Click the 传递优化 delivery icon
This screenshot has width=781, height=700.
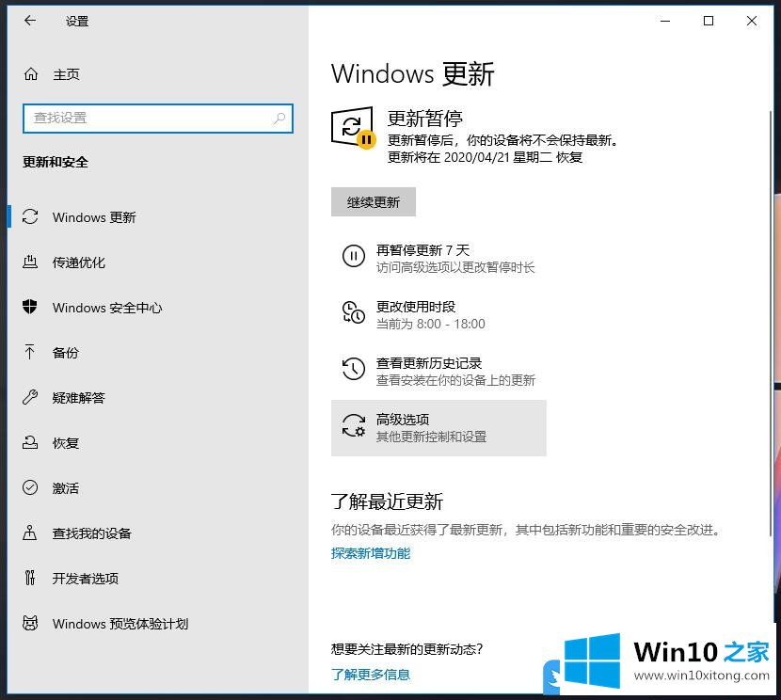(30, 262)
